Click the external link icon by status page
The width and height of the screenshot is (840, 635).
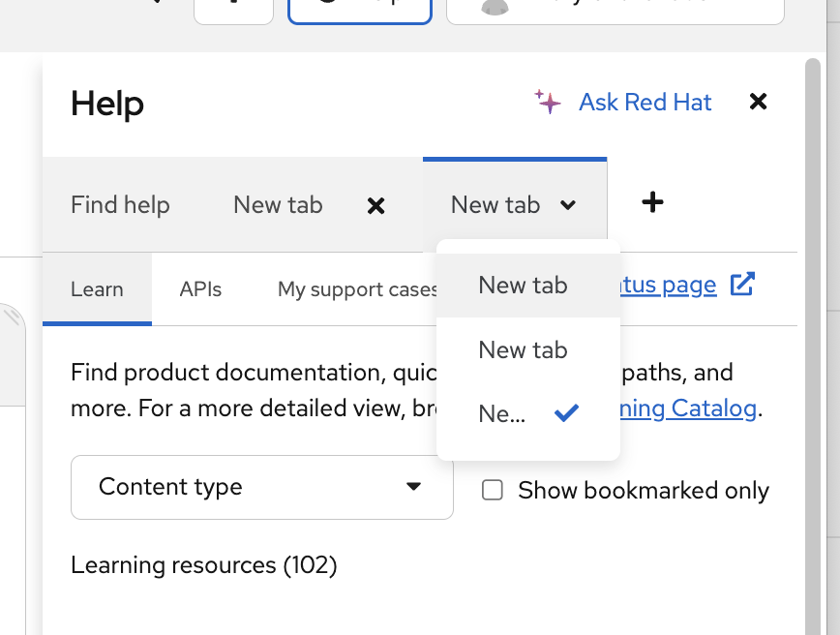(x=742, y=285)
